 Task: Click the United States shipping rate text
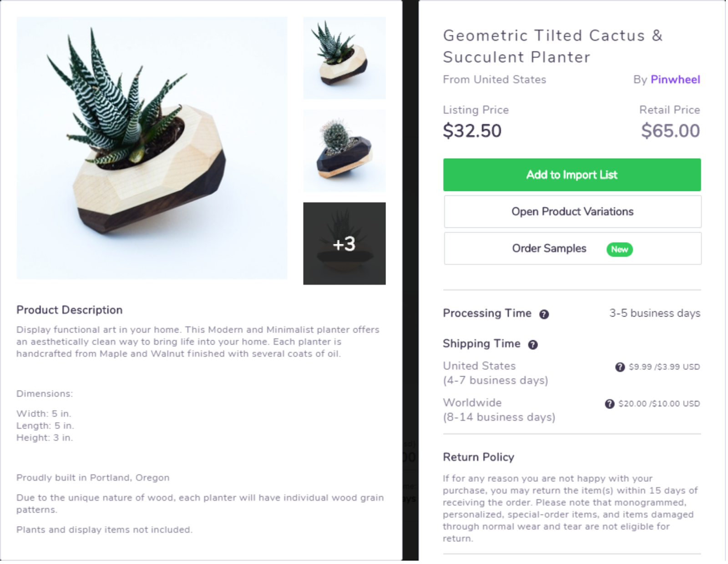pyautogui.click(x=664, y=367)
